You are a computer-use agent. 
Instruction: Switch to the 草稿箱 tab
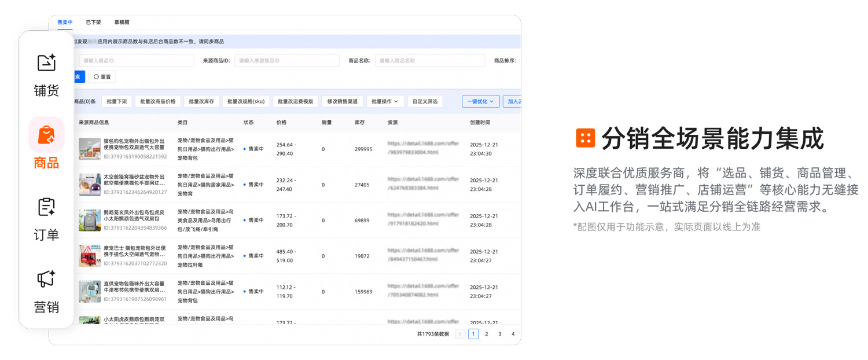(x=122, y=22)
